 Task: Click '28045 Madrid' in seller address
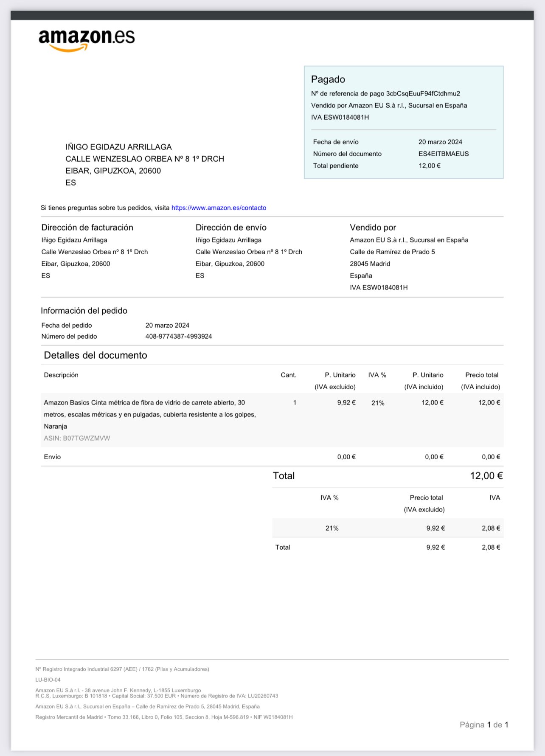click(370, 264)
